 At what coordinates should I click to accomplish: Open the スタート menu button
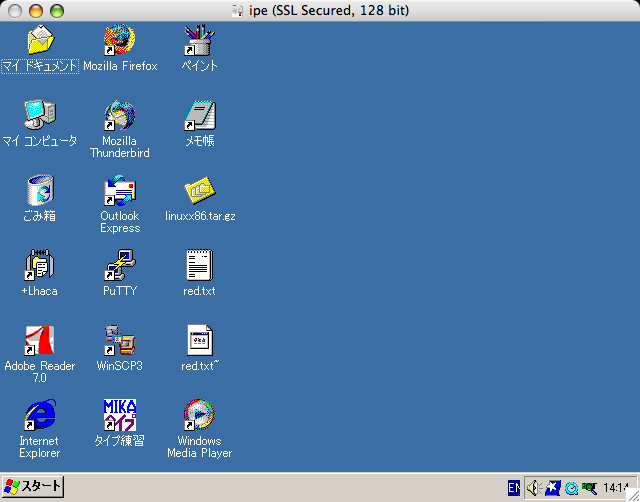tap(33, 486)
